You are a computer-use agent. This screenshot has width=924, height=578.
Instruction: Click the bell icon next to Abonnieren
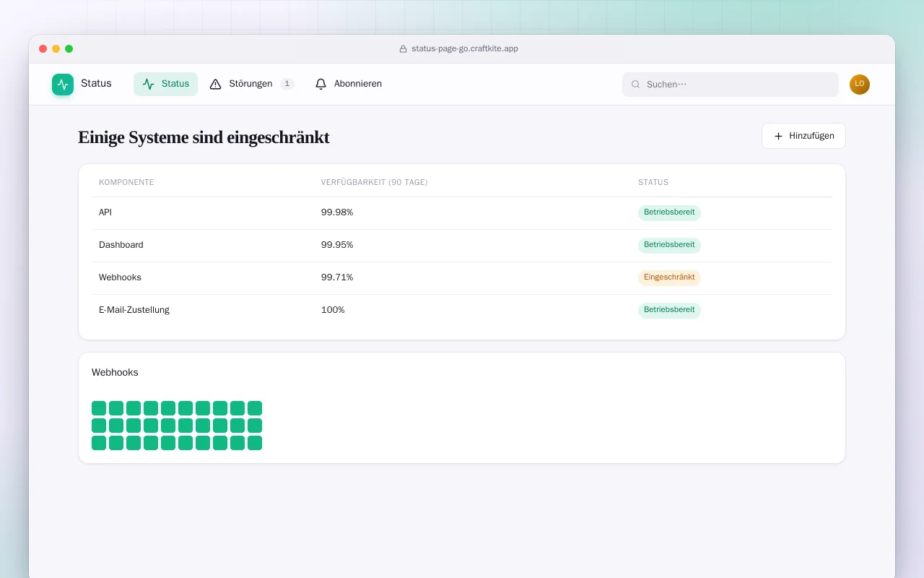pos(321,84)
